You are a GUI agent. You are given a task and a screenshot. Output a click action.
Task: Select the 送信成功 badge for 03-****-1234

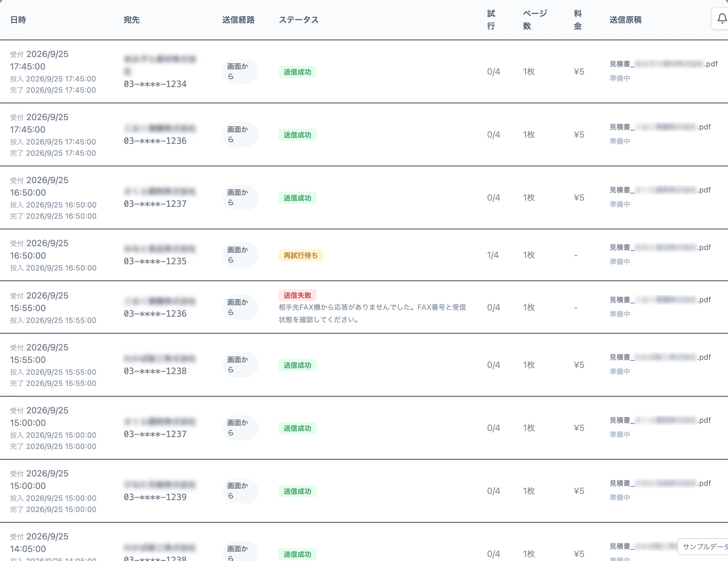[297, 72]
